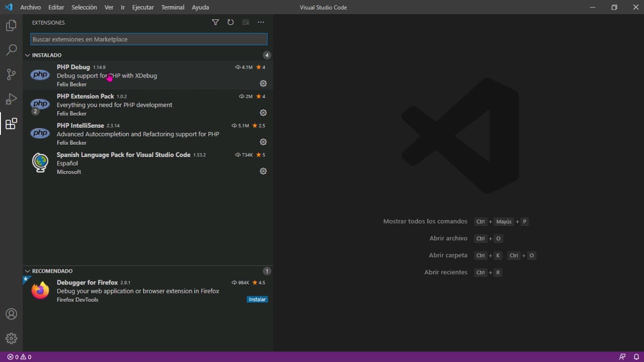Click Firefox DevTools publisher name

point(77,300)
